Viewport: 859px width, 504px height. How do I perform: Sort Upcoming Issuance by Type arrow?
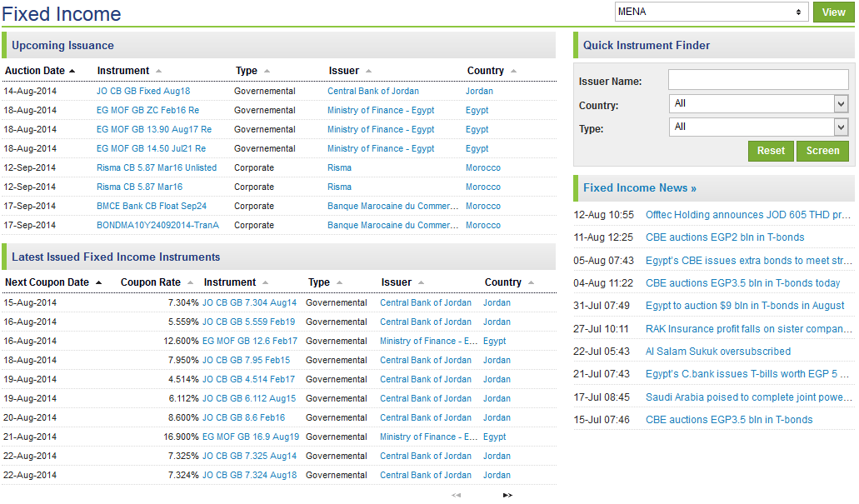point(267,71)
